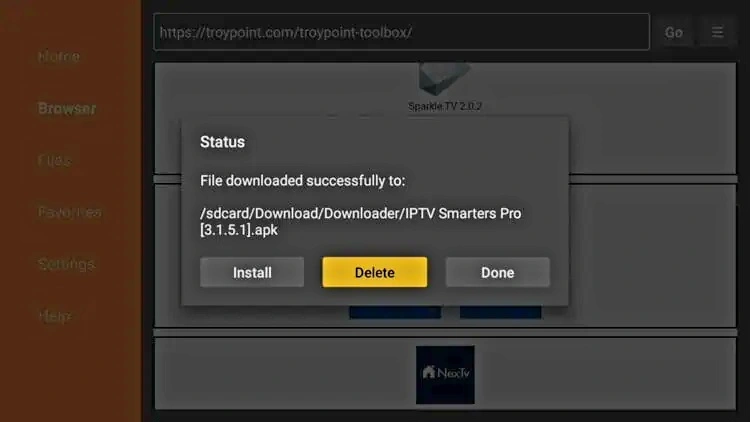Focus the troypoint URL address field
The image size is (750, 422).
(401, 32)
